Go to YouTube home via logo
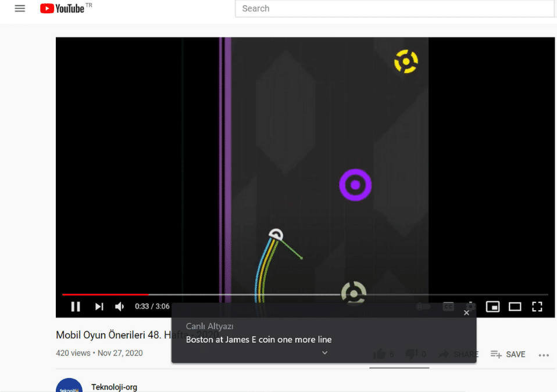Image resolution: width=557 pixels, height=392 pixels. pyautogui.click(x=62, y=9)
